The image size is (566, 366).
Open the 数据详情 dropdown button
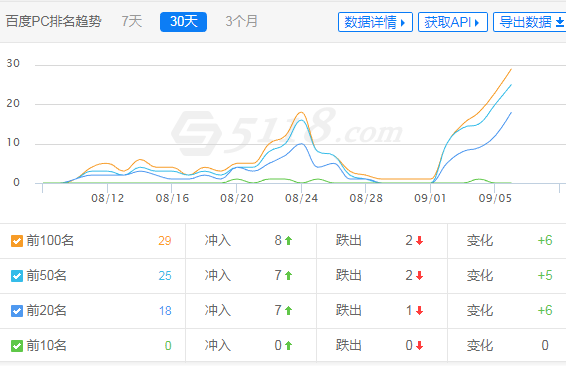point(375,22)
